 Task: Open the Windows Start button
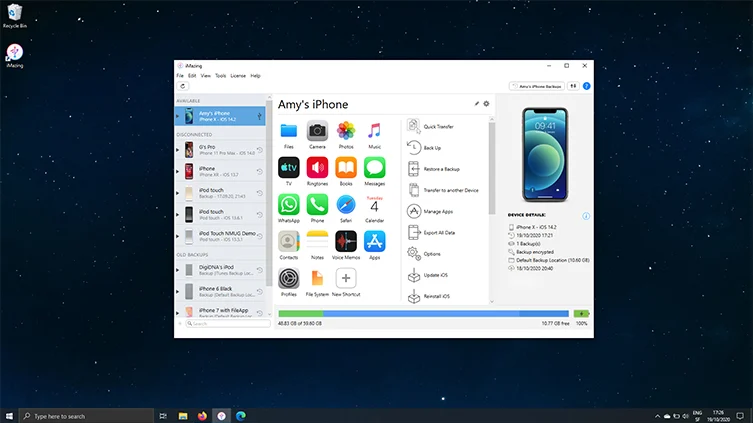point(9,416)
